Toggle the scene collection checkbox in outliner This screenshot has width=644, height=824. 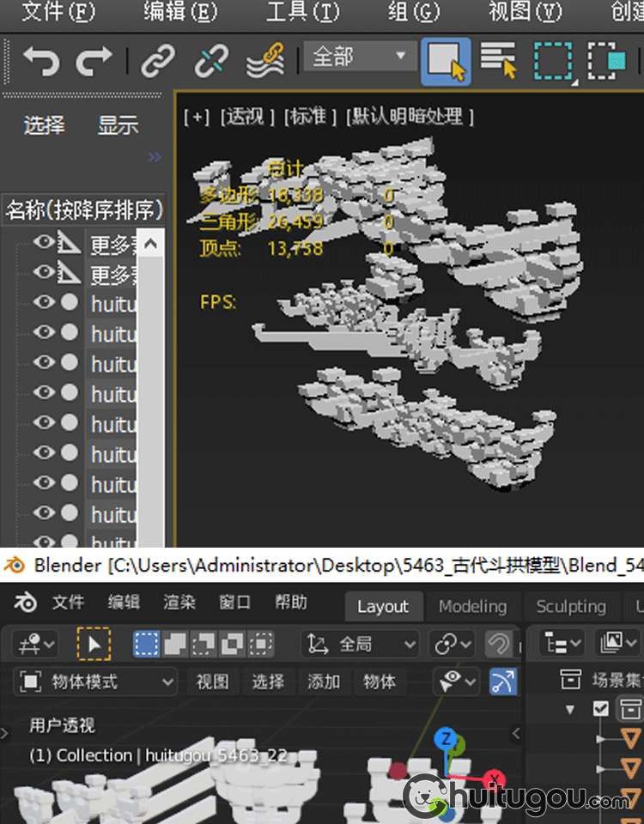pyautogui.click(x=601, y=709)
